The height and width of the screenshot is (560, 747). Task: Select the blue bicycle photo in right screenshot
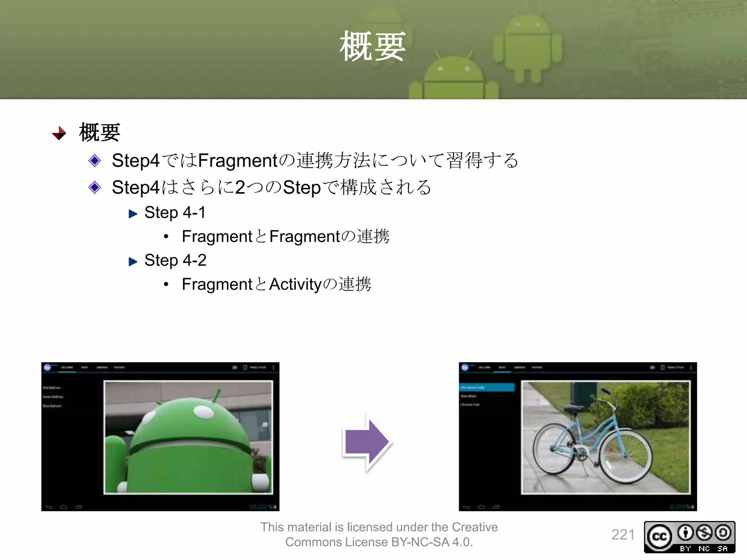[x=605, y=437]
